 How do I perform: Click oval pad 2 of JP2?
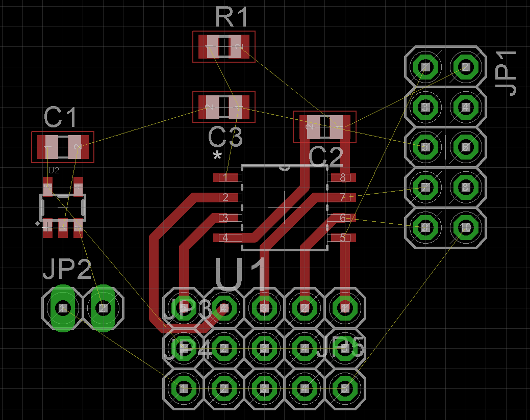103,308
